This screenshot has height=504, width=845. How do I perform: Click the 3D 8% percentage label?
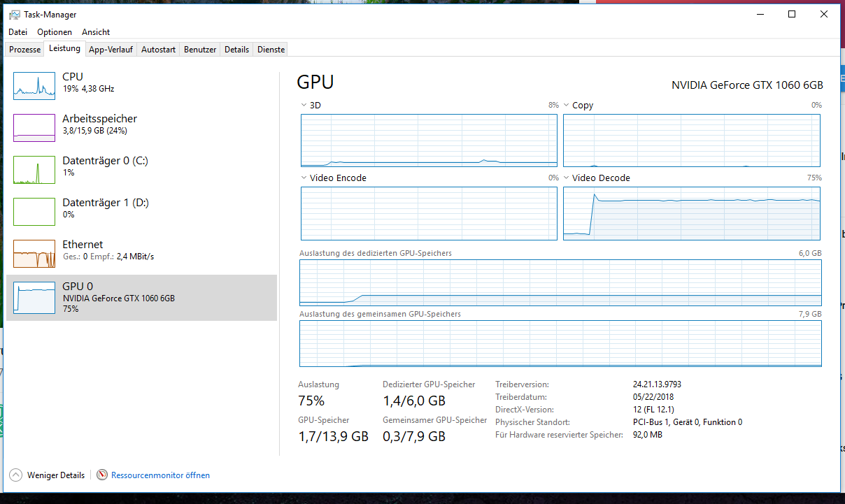pos(553,106)
